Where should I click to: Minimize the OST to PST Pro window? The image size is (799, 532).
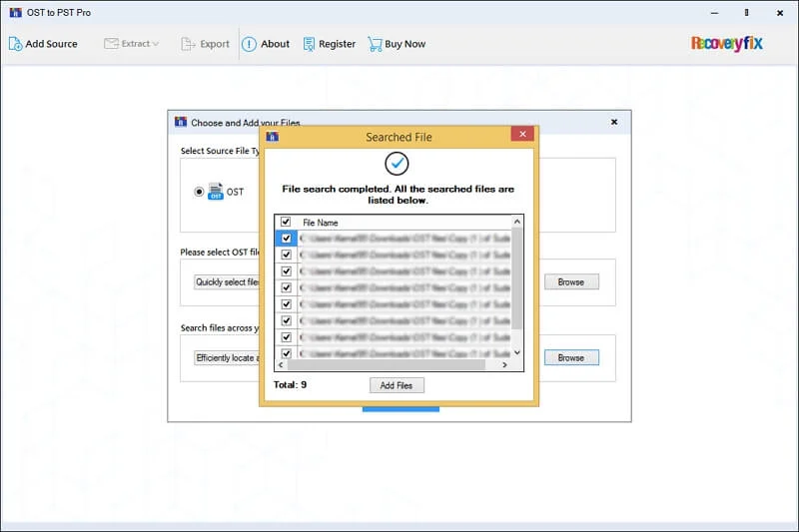714,13
